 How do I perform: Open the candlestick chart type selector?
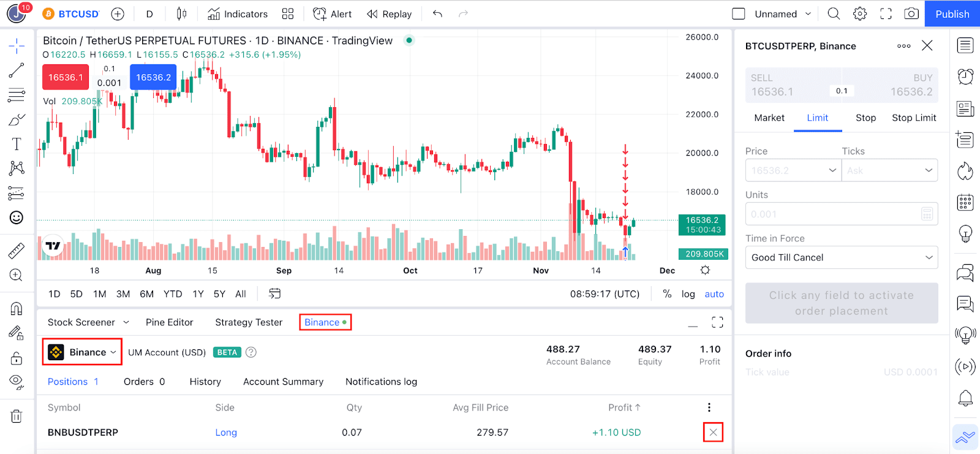(182, 13)
